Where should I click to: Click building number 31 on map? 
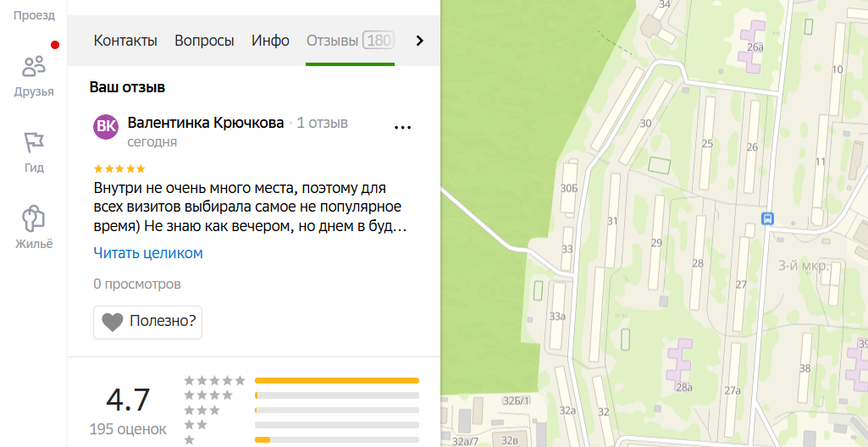click(x=611, y=221)
